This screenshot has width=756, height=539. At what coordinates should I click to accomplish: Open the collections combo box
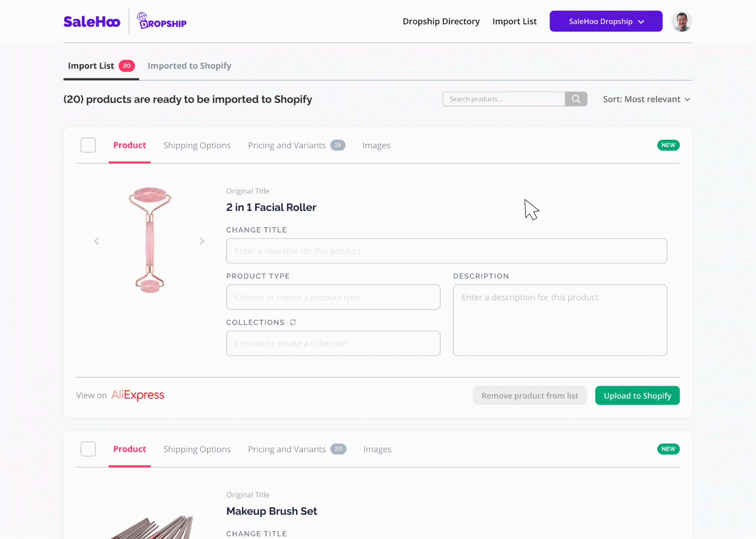333,343
